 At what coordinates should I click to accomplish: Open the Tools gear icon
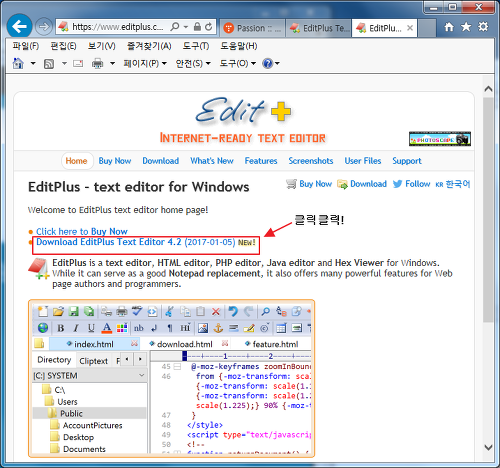(483, 27)
